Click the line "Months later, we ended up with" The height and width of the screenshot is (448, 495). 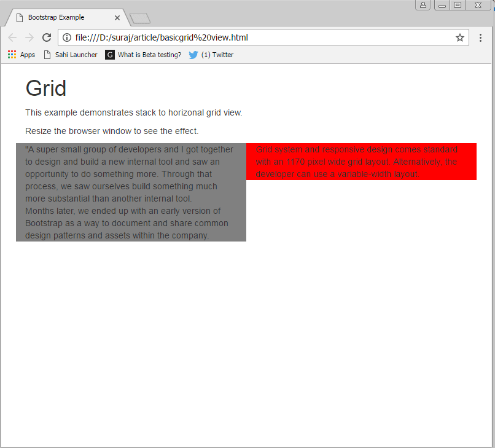123,211
